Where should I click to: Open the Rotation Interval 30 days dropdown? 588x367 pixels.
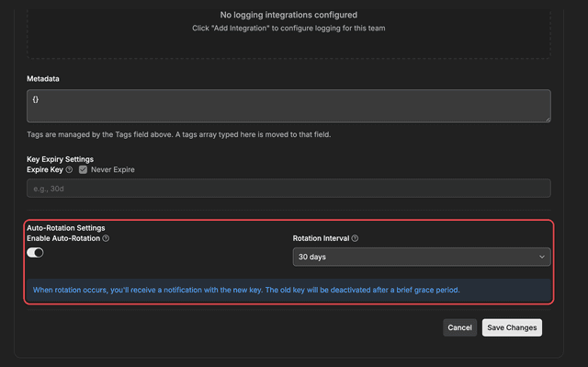pos(422,257)
